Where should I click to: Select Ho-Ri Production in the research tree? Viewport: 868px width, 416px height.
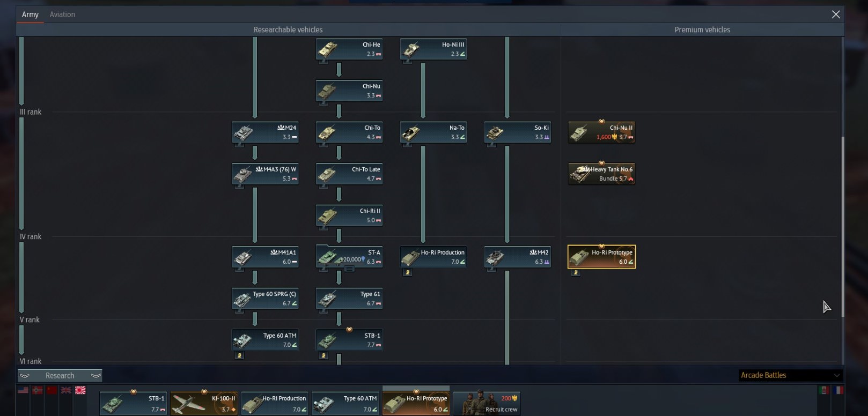click(x=433, y=257)
